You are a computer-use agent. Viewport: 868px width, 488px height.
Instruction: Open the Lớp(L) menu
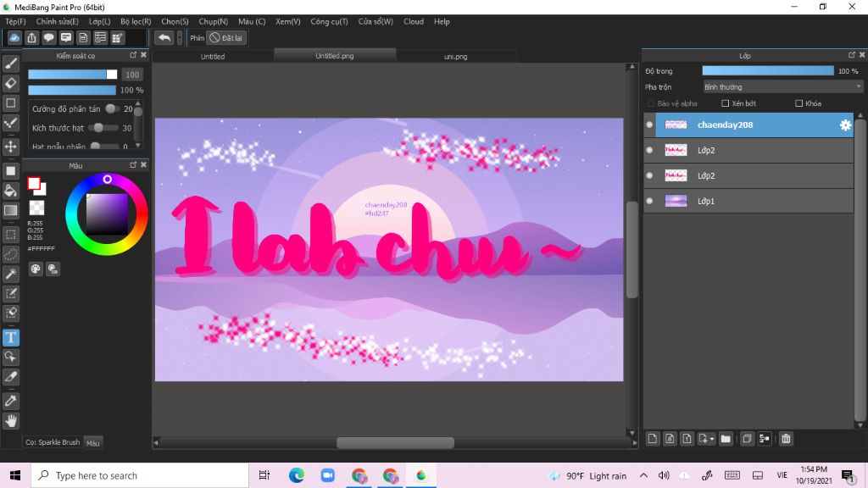(x=100, y=21)
